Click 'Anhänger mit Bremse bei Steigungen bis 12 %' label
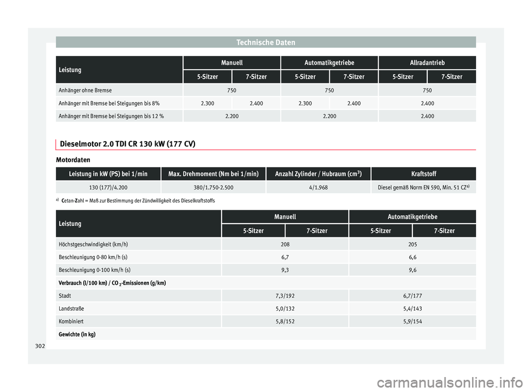Image resolution: width=532 pixels, height=392 pixels. point(111,116)
